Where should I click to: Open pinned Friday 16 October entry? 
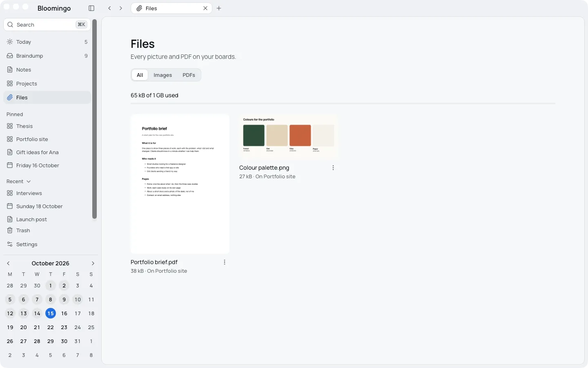[x=47, y=165]
